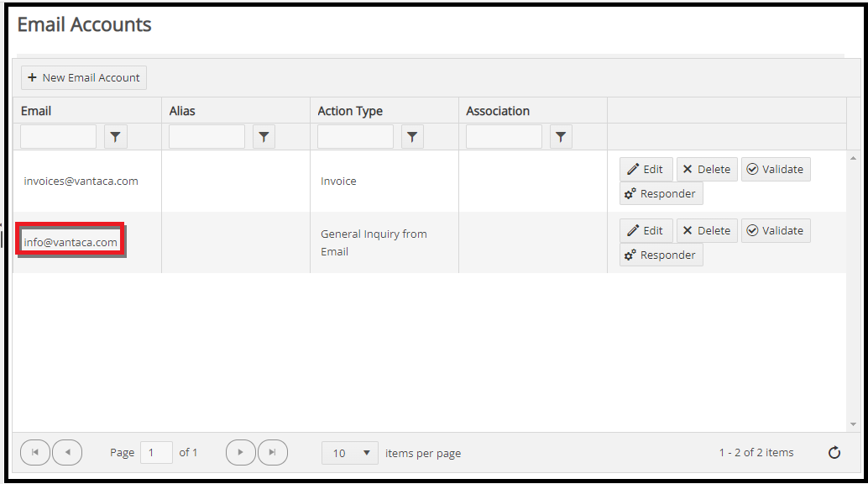Select the highlighted info@vantaca.com cell

[70, 240]
